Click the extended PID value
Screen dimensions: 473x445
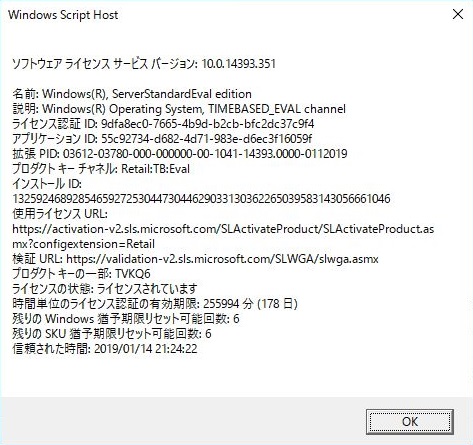click(205, 154)
